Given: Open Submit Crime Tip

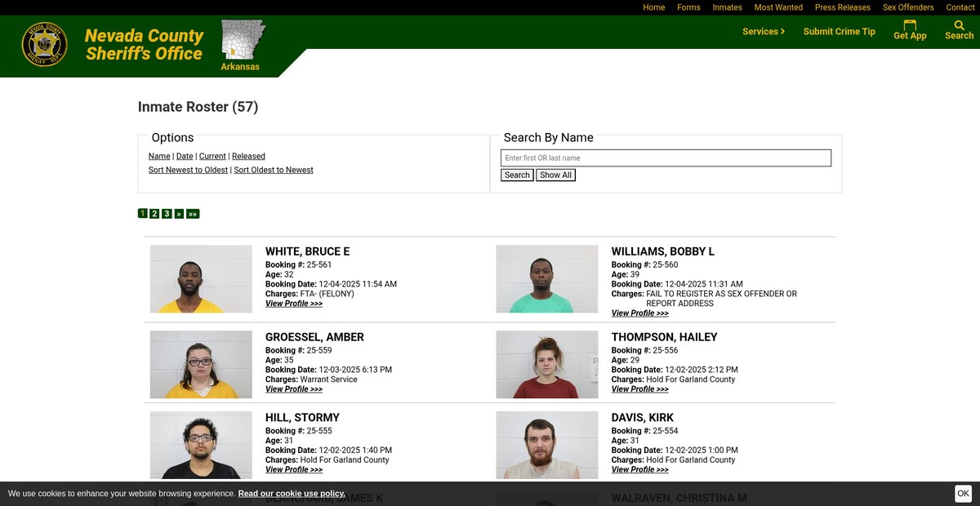Looking at the screenshot, I should [x=839, y=32].
